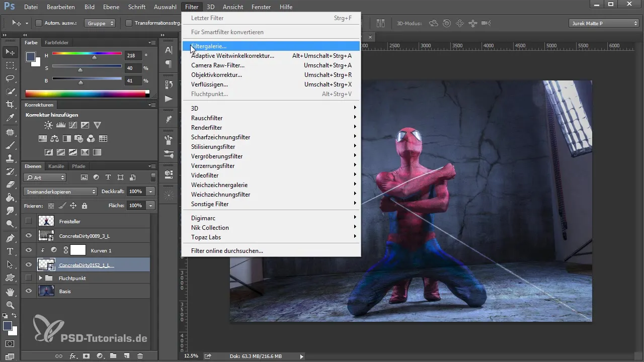Image resolution: width=644 pixels, height=362 pixels.
Task: Select the Paint Bucket tool
Action: (10, 198)
